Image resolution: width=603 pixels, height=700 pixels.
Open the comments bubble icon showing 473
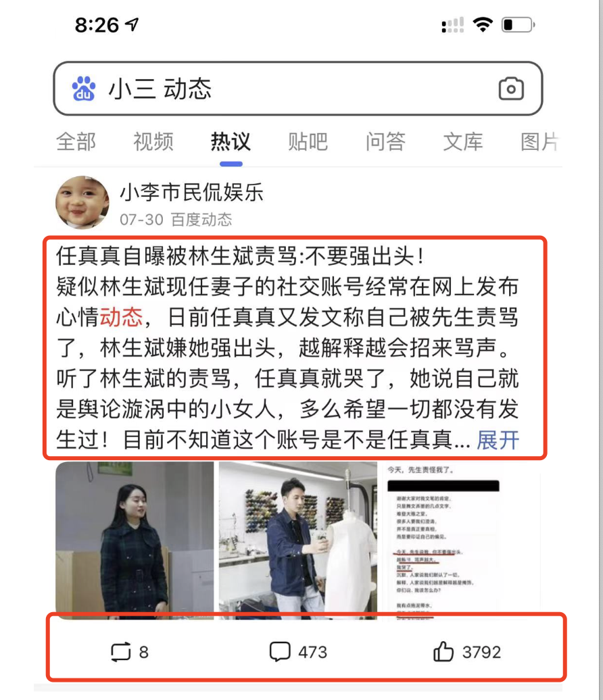(x=280, y=652)
